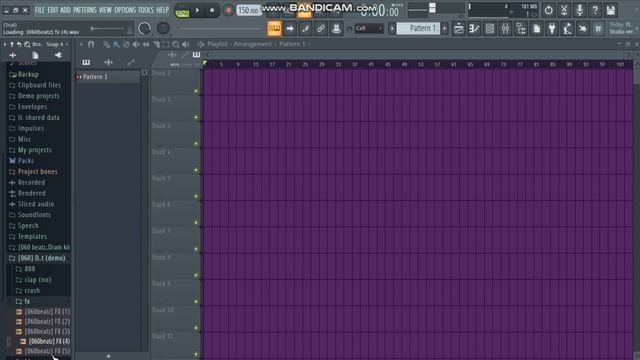
Task: Open the Browser view icon
Action: 521,29
